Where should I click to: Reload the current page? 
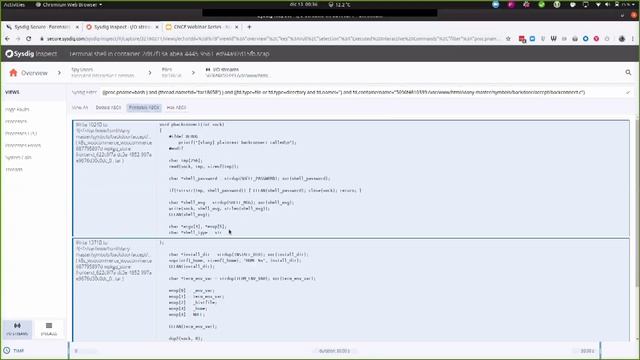(x=29, y=39)
